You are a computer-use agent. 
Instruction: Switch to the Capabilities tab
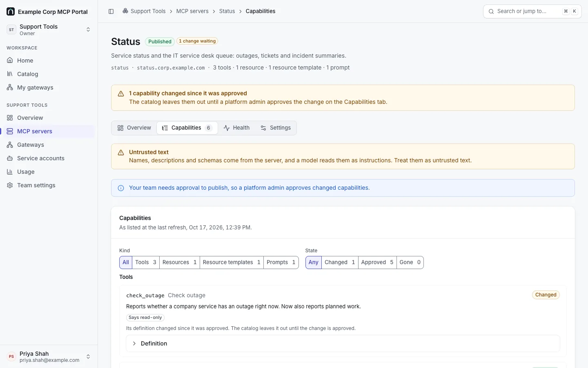pos(187,128)
